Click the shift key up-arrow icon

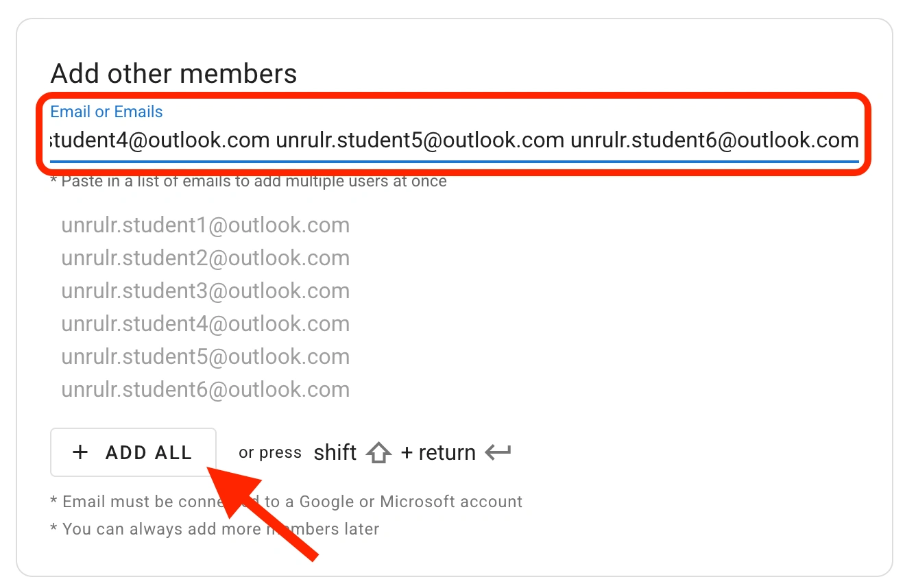click(x=378, y=453)
